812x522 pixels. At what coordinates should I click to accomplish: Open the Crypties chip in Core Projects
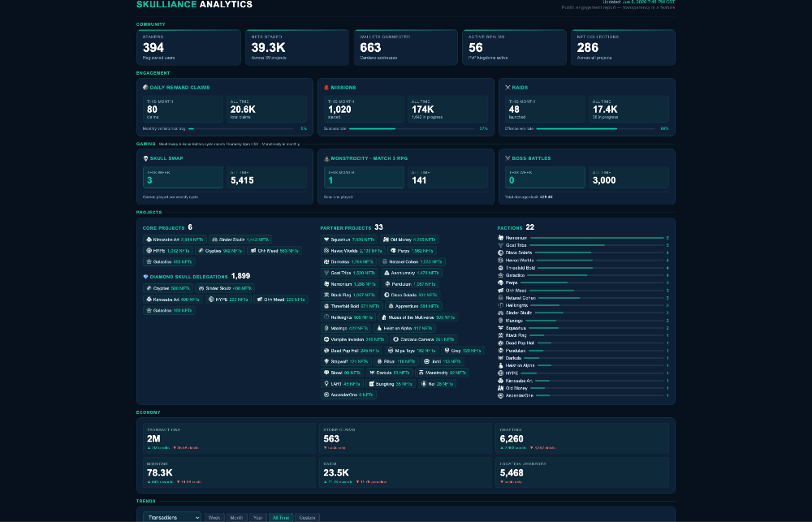click(220, 251)
